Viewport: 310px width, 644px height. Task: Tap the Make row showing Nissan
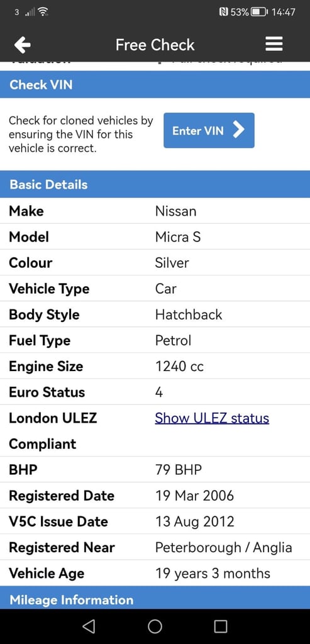(x=155, y=211)
